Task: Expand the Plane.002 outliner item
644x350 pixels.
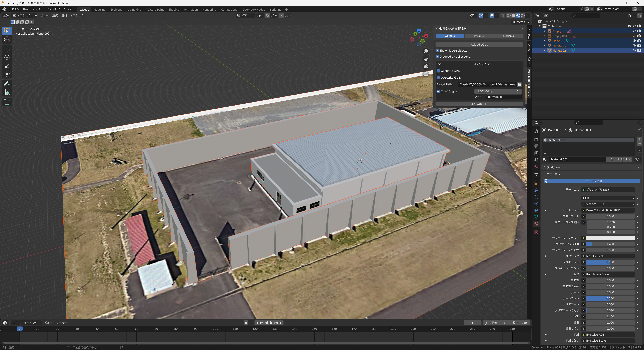Action: pyautogui.click(x=545, y=50)
